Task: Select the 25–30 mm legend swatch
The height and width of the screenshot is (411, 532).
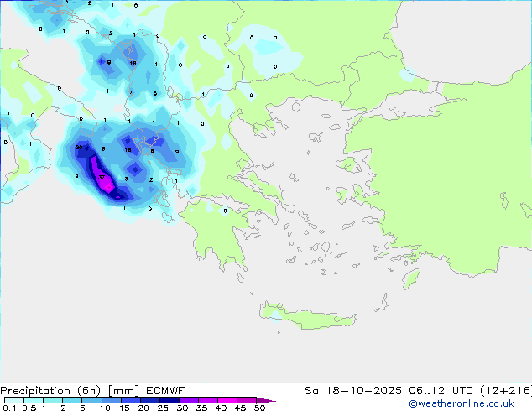Action: tap(169, 400)
